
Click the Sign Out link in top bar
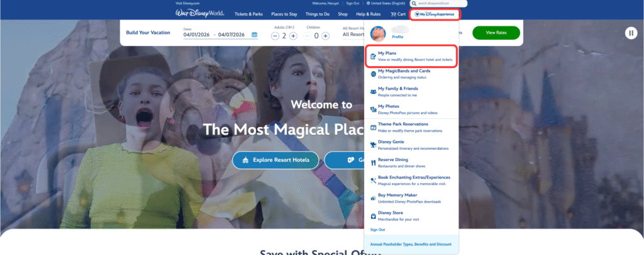pyautogui.click(x=353, y=3)
